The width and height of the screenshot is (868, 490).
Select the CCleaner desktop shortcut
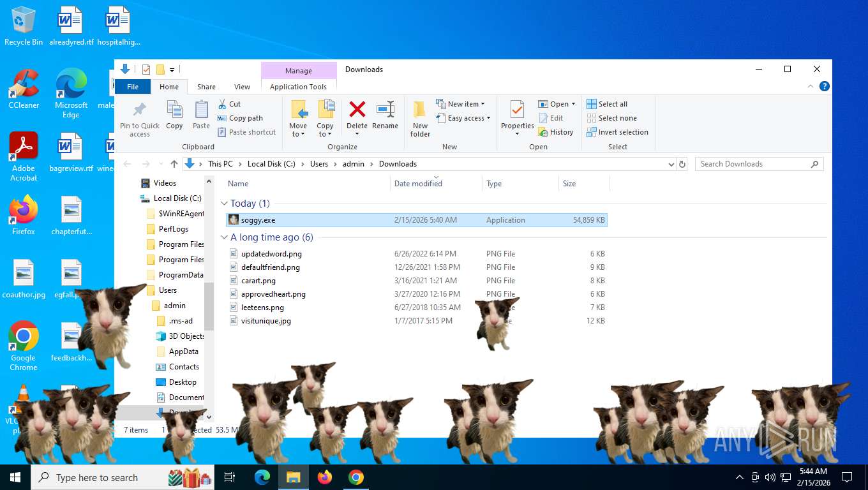click(x=24, y=89)
